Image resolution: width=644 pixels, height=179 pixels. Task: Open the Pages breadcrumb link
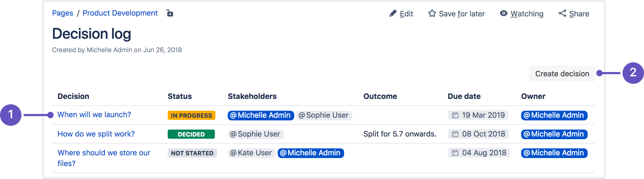click(x=63, y=13)
